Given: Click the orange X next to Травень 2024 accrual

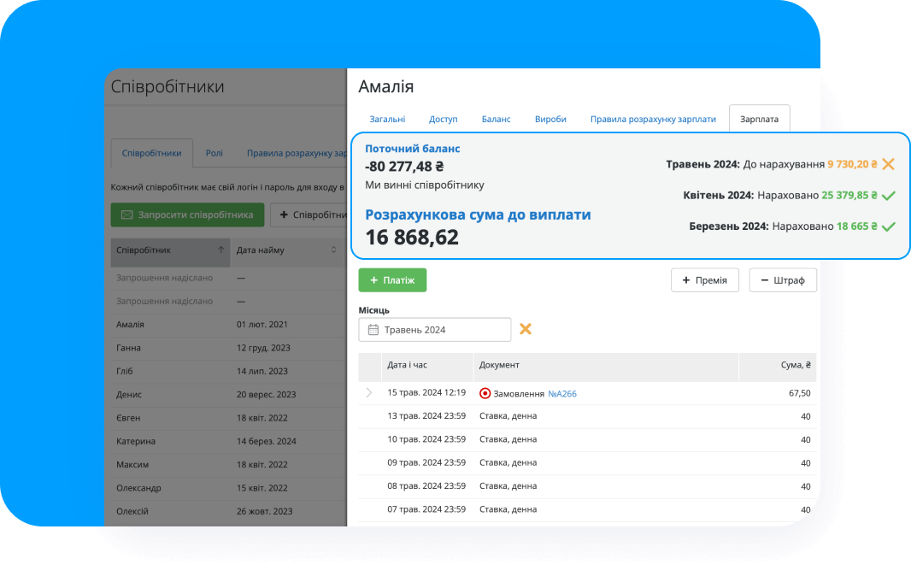Looking at the screenshot, I should 888,164.
